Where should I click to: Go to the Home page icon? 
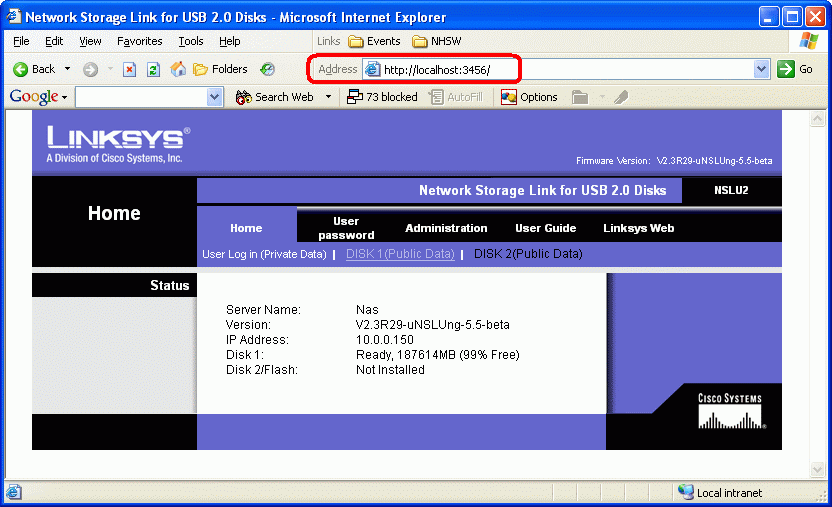pos(178,69)
